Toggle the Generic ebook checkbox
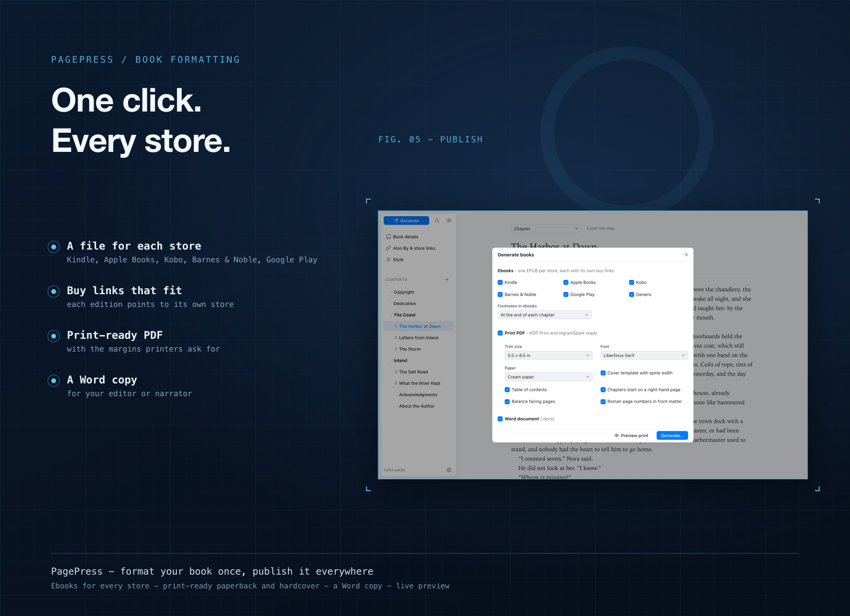This screenshot has width=850, height=616. click(x=632, y=294)
